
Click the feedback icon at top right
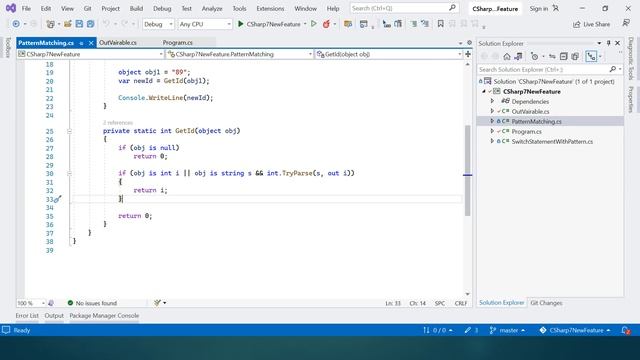click(x=626, y=24)
